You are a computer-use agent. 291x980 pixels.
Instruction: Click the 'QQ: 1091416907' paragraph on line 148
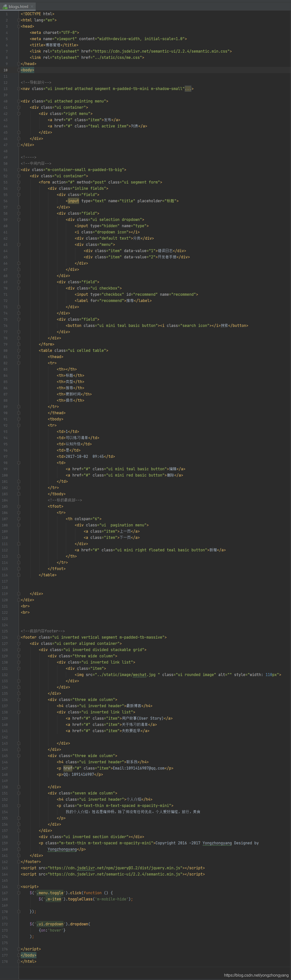[x=80, y=774]
